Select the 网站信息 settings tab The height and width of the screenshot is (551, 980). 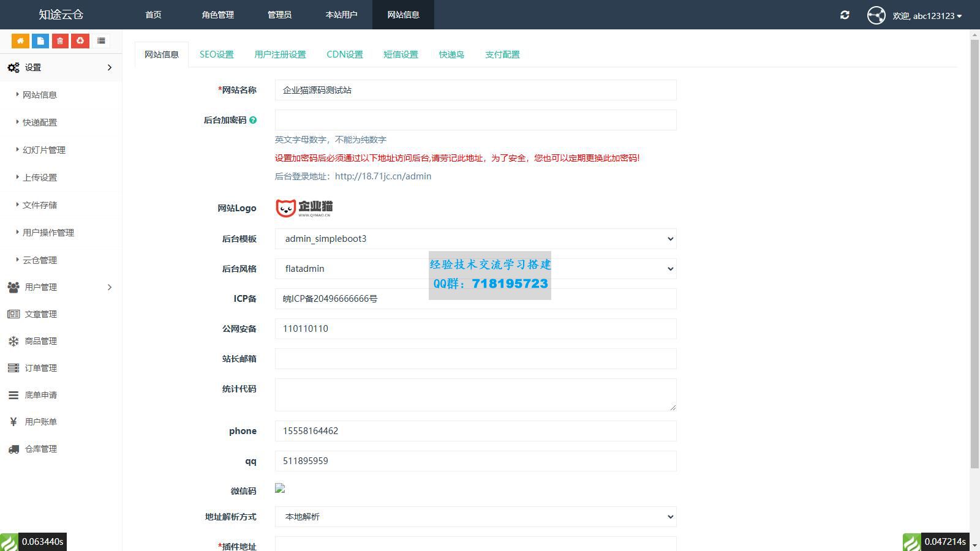click(162, 54)
